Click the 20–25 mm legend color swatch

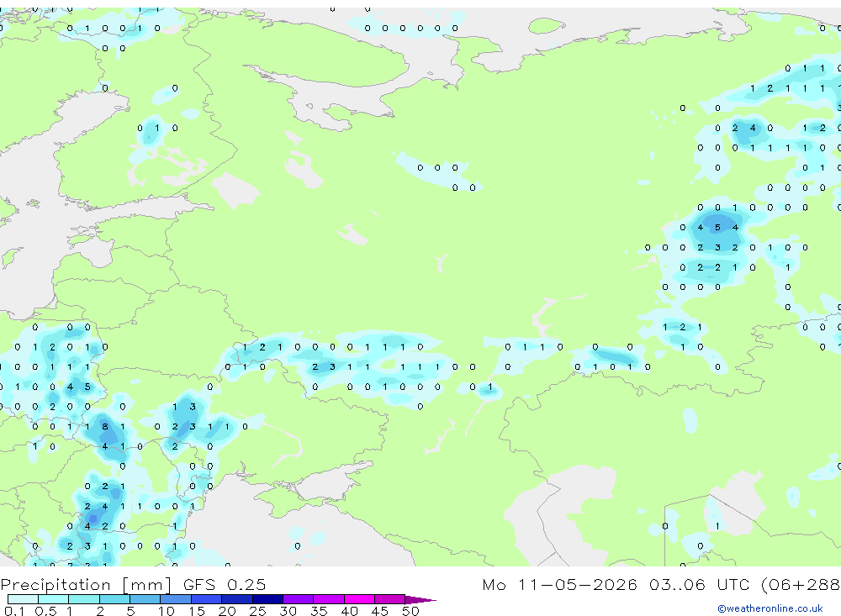[237, 599]
